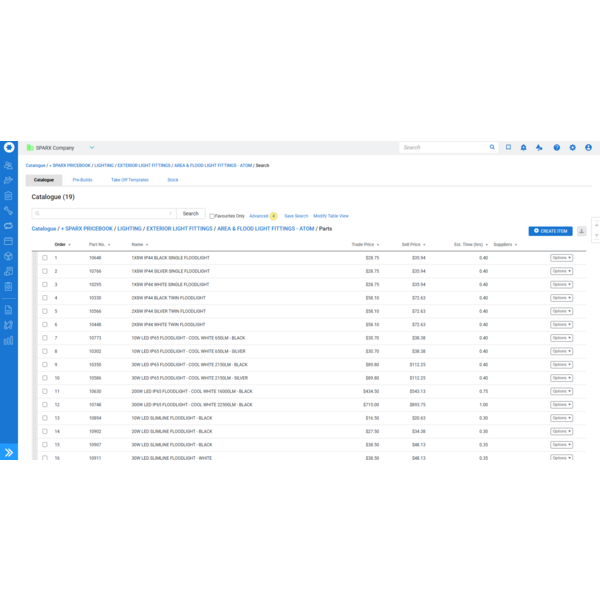Click the catalogue search input field
600x600 pixels.
pyautogui.click(x=105, y=213)
